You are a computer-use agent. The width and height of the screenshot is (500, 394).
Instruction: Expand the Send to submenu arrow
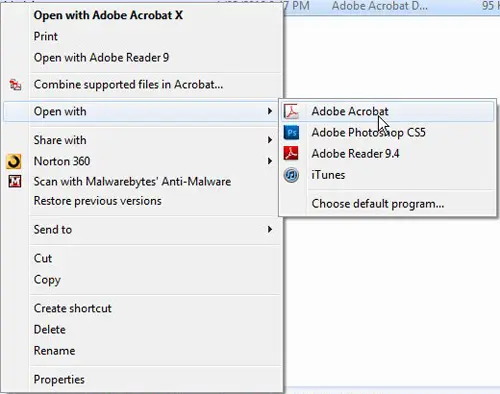270,229
